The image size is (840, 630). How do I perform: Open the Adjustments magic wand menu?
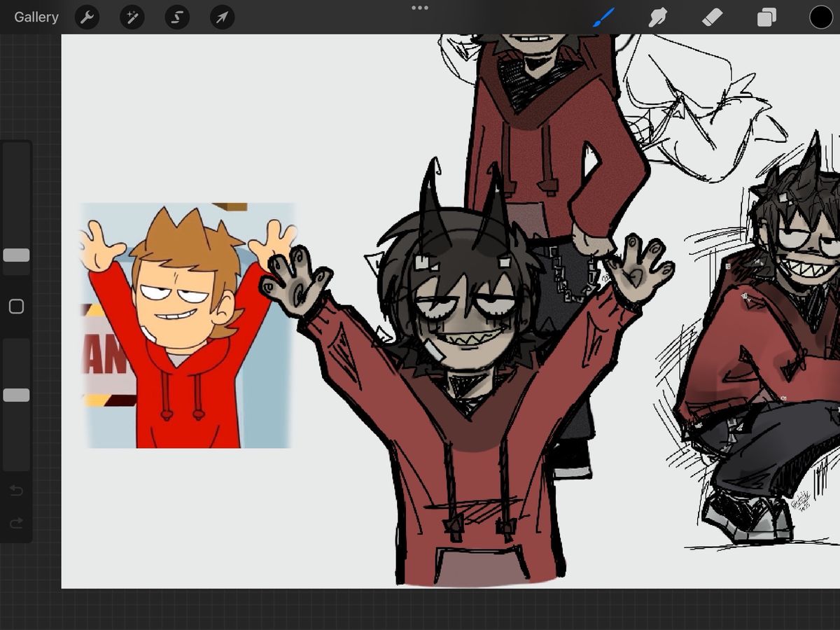132,17
